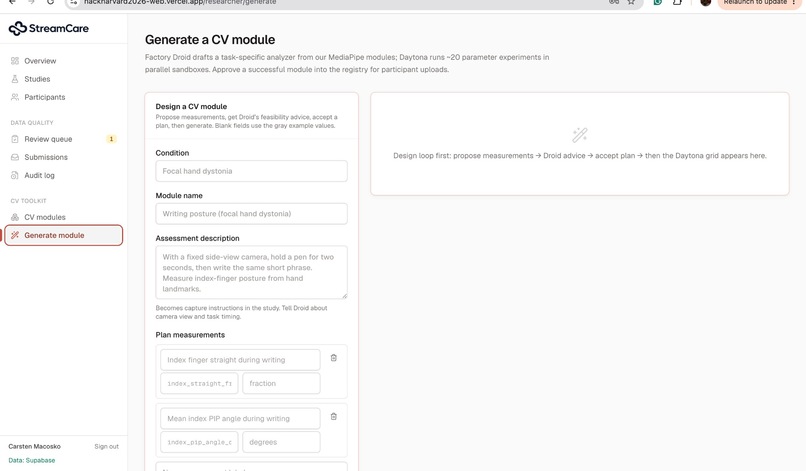Viewport: 806px width, 471px height.
Task: Click the CV modules cubes icon
Action: tap(15, 217)
